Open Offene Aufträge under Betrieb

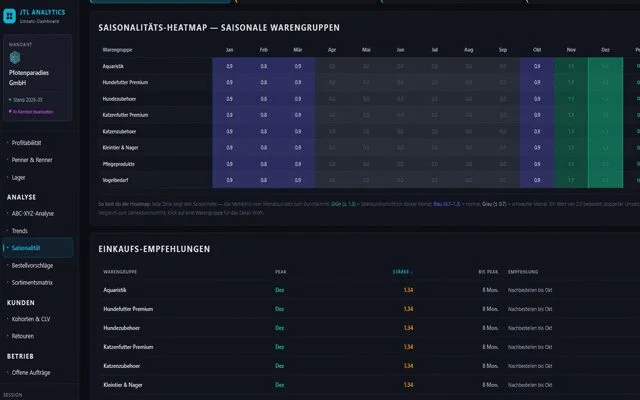coord(31,373)
